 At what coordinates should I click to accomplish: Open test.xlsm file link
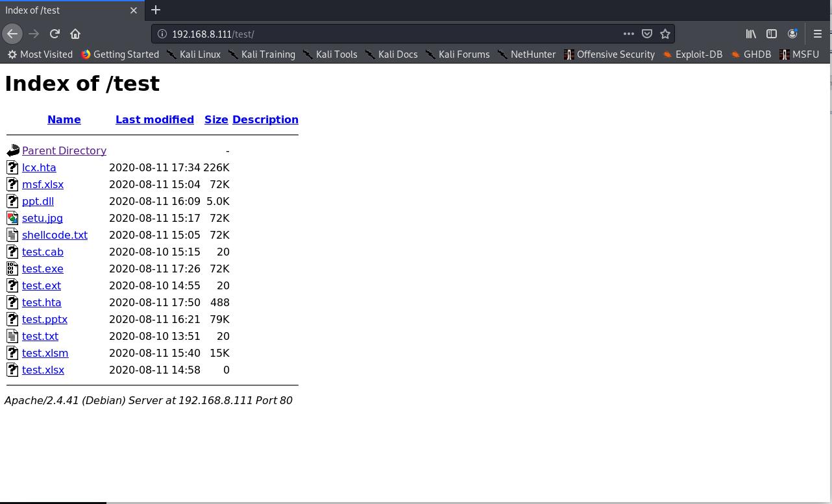tap(45, 353)
